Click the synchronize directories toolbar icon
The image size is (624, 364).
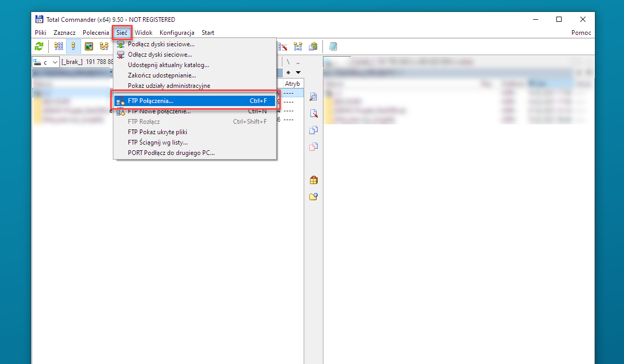298,47
